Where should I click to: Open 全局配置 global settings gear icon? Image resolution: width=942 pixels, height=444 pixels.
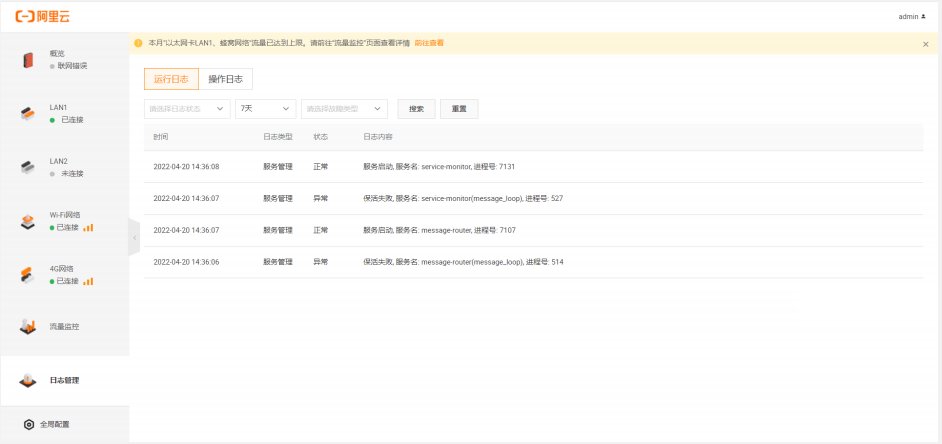[29, 425]
